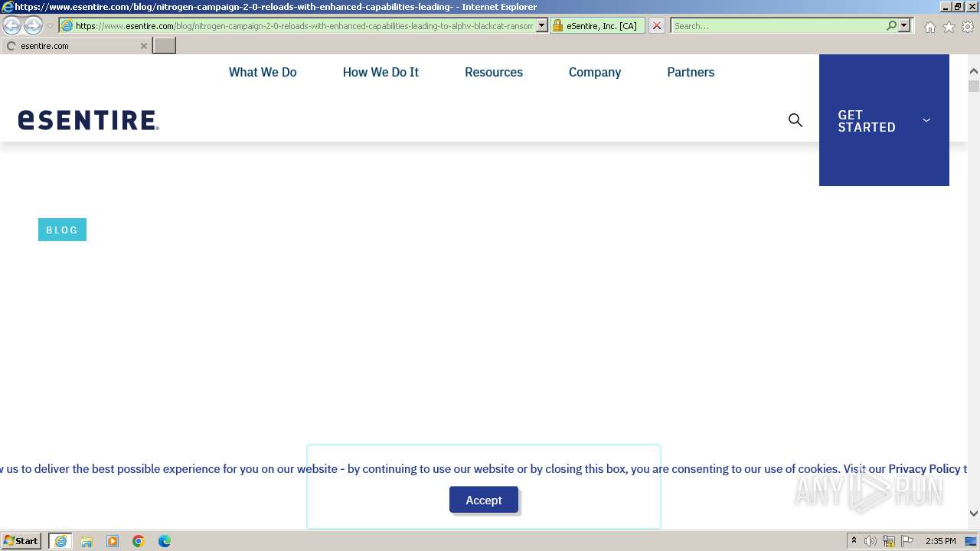
Task: Click the browser Forward arrow button
Action: 33,26
